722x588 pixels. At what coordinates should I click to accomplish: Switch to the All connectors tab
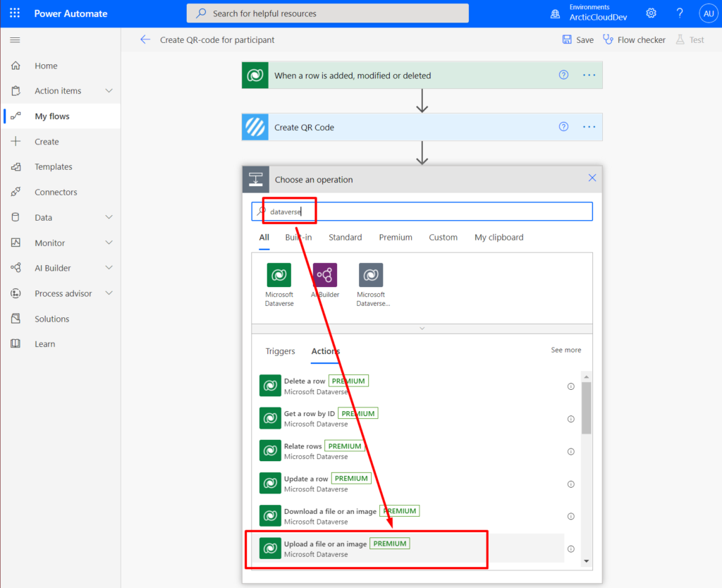coord(264,238)
